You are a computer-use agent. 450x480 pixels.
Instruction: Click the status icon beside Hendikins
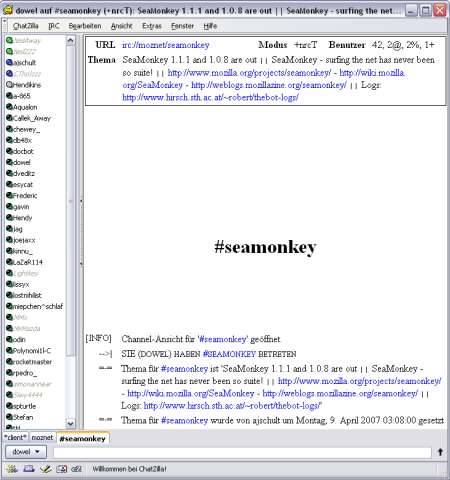pos(9,85)
